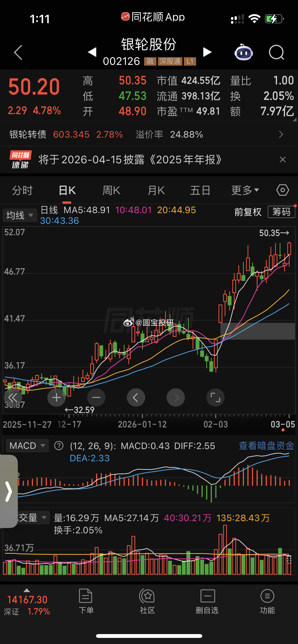Close the 同花顺速递 announcement banner

click(283, 159)
